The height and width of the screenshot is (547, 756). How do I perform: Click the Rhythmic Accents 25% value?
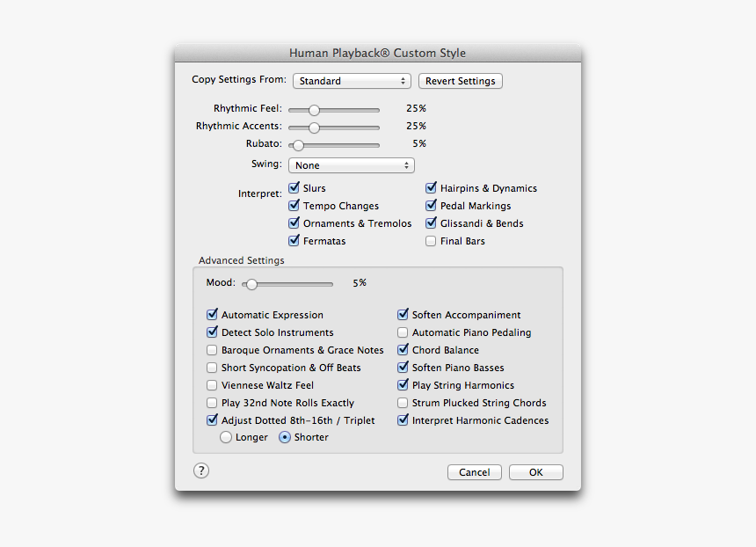pyautogui.click(x=416, y=126)
